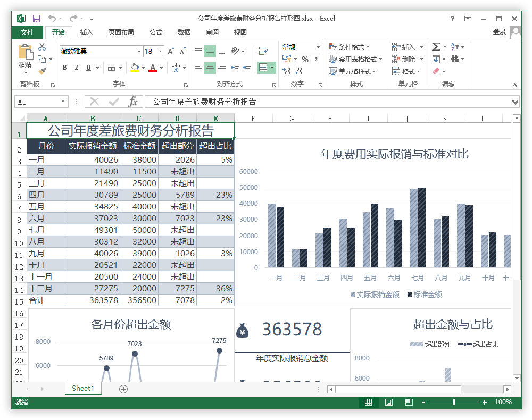The width and height of the screenshot is (532, 420).
Task: Toggle italic formatting
Action: point(77,68)
